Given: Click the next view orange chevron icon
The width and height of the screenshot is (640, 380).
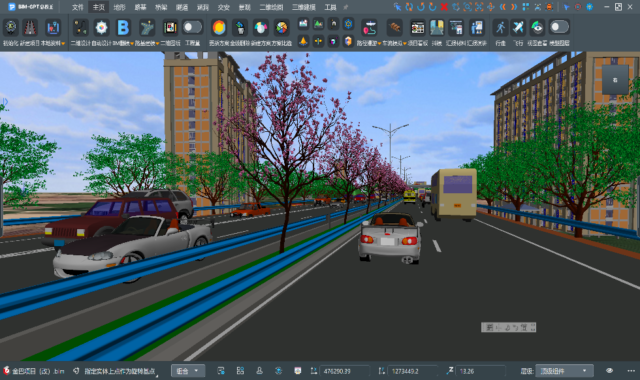Looking at the screenshot, I should (x=514, y=7).
